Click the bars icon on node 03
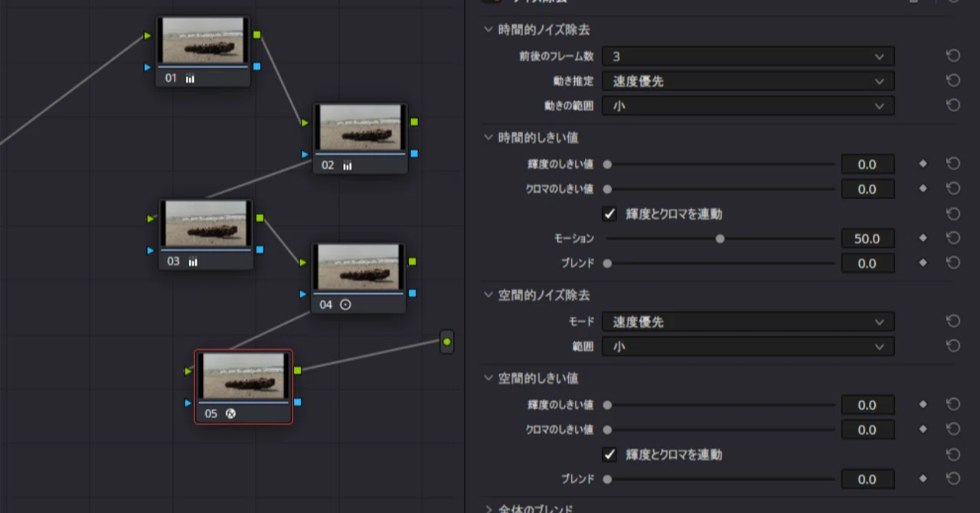980x513 pixels. pos(193,261)
